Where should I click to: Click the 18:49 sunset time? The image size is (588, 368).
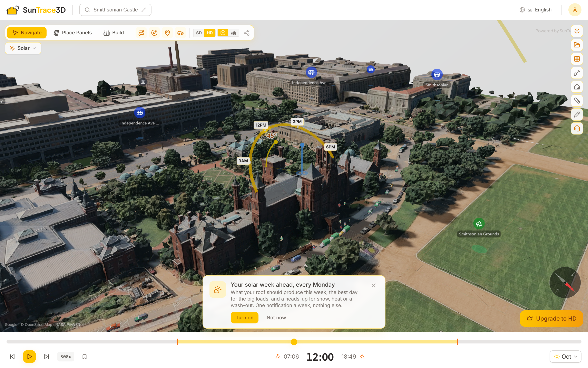(x=349, y=357)
